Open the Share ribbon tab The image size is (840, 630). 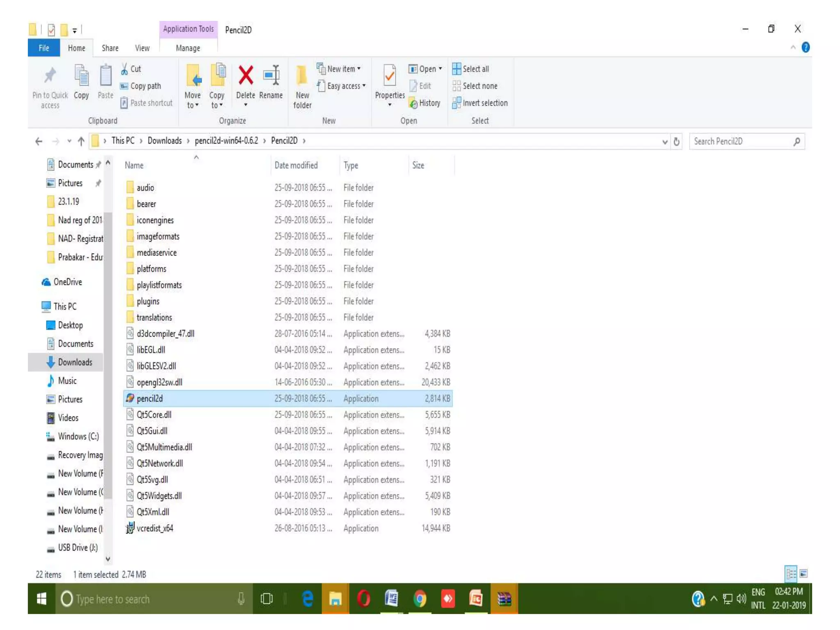(110, 48)
